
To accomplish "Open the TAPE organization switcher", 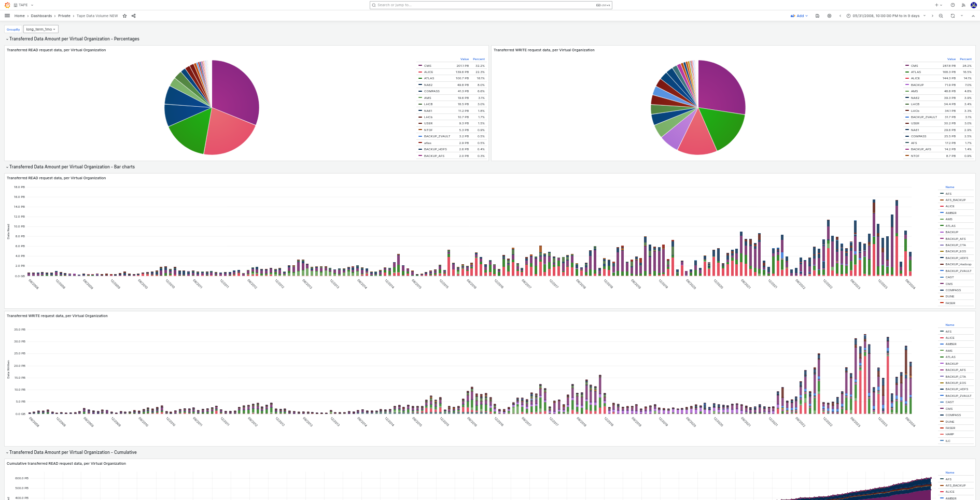I will [x=24, y=5].
